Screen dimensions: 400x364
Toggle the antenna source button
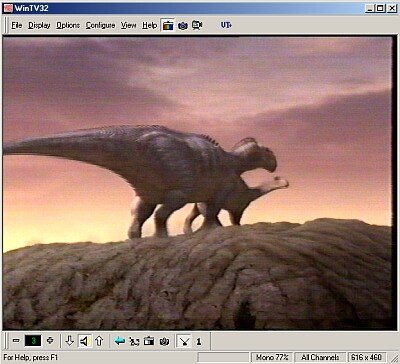(184, 341)
